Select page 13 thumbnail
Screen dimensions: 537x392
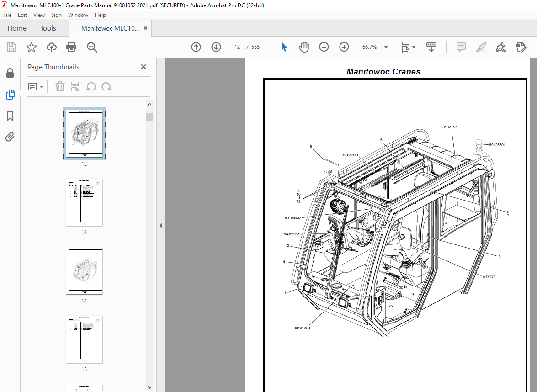point(84,202)
